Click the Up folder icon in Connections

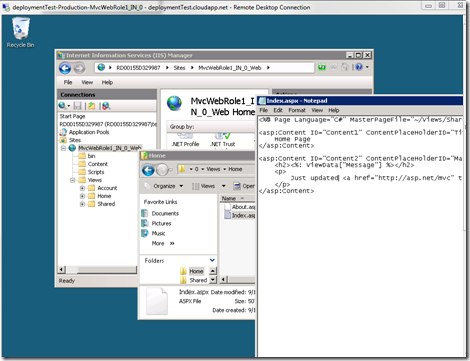(x=91, y=106)
